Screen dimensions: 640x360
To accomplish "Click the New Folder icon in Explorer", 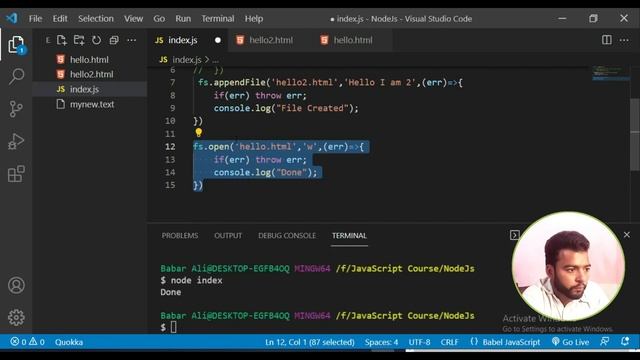I will coord(79,40).
